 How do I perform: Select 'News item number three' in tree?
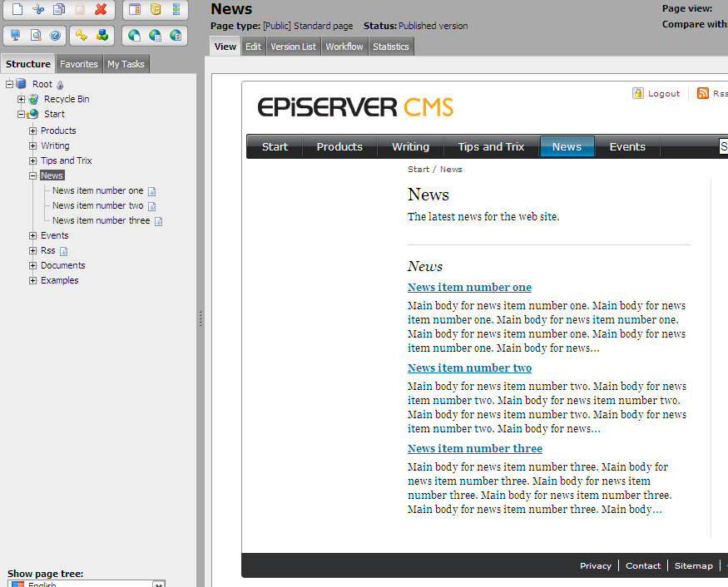(x=101, y=220)
